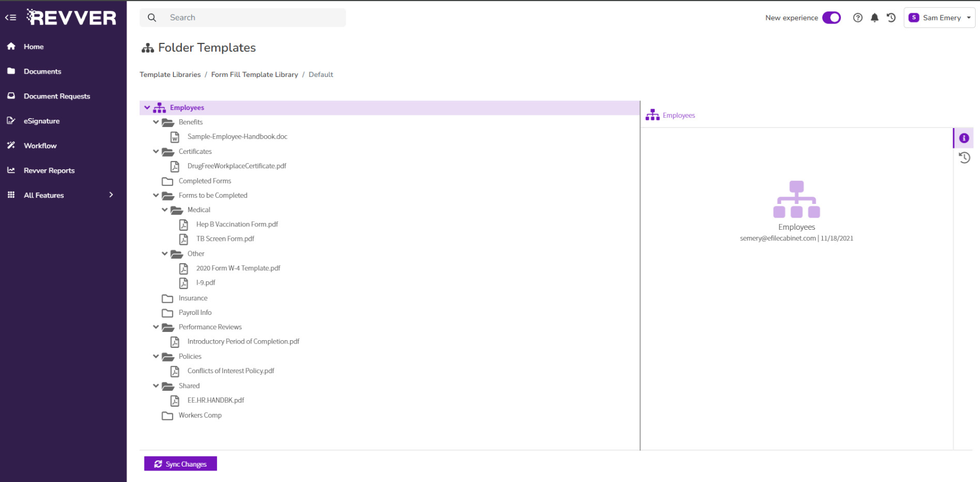The image size is (980, 482).
Task: Collapse the Certificates folder
Action: click(x=156, y=151)
